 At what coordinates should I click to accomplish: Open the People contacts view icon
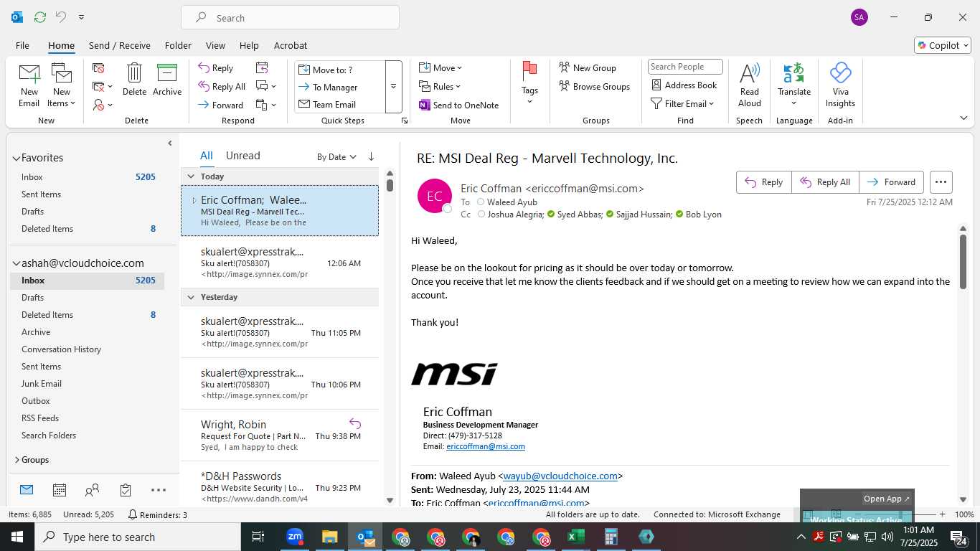click(x=92, y=490)
